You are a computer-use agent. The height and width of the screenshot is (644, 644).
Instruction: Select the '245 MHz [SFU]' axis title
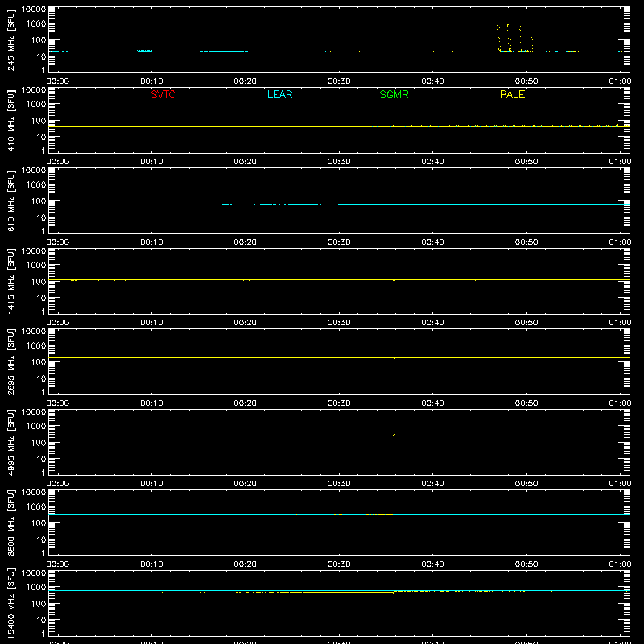[x=11, y=40]
